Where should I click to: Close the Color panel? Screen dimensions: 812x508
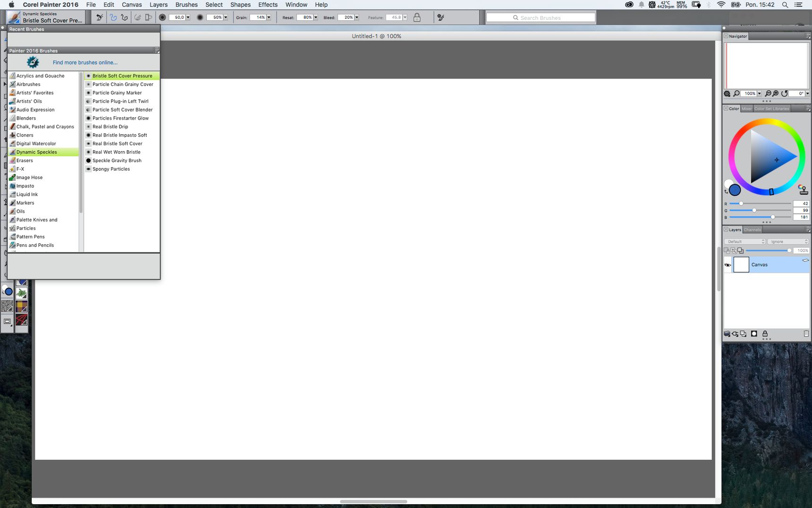pos(726,109)
